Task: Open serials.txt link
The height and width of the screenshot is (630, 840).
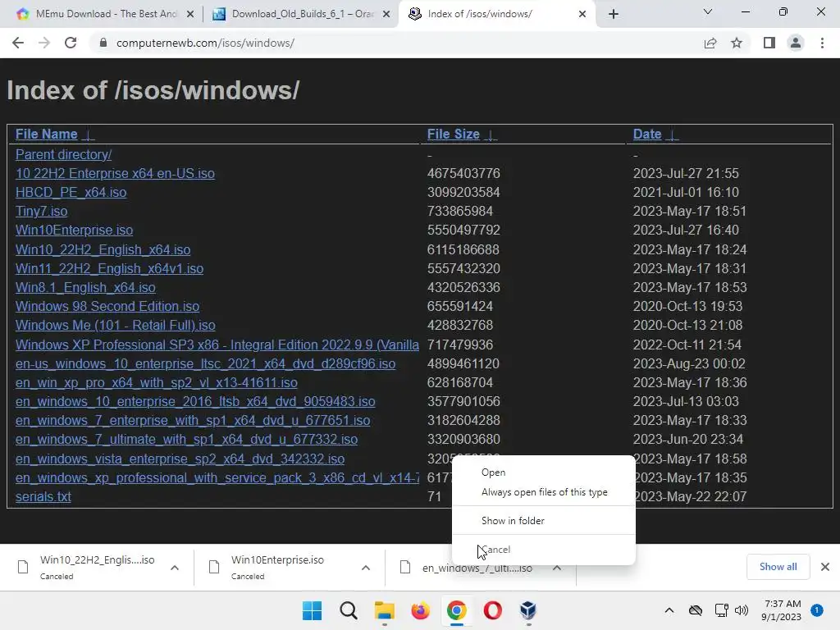Action: click(43, 496)
